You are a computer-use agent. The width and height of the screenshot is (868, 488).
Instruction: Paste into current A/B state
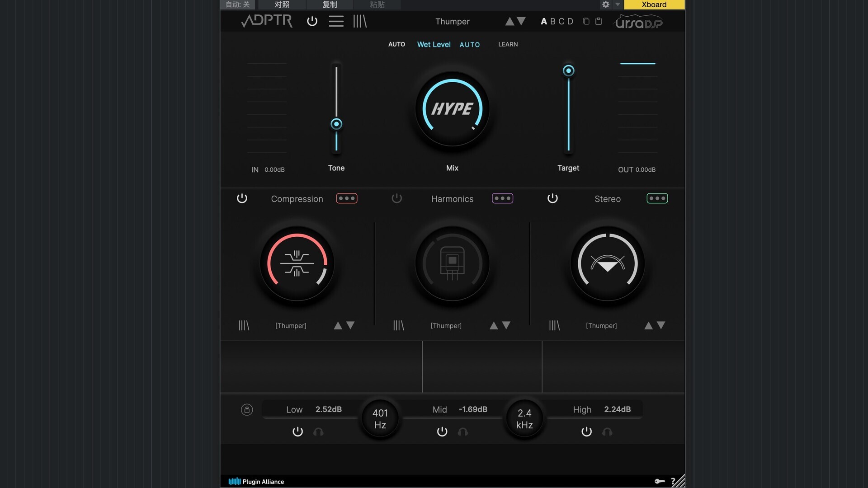click(599, 21)
